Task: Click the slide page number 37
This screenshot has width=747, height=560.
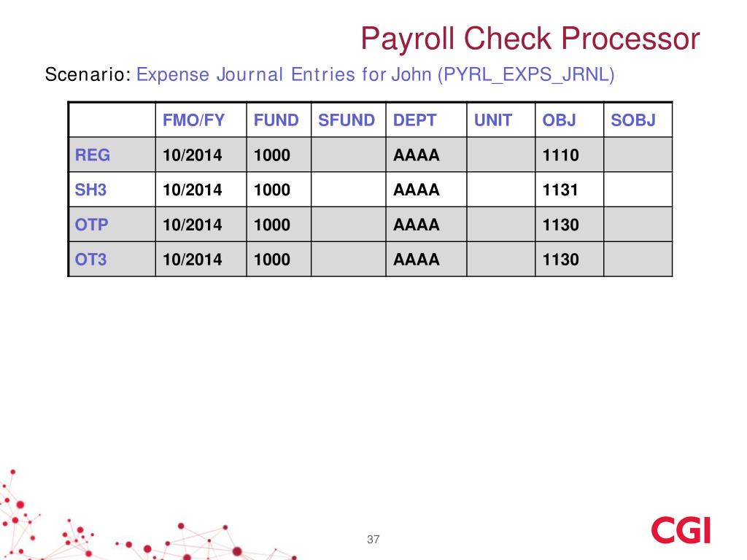Action: coord(373,539)
